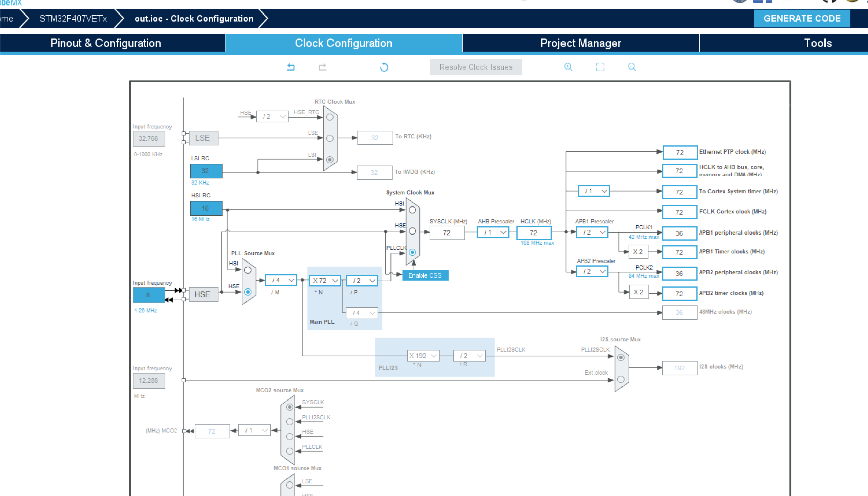The image size is (868, 496).
Task: Select PLLCLK in MCO2 source Mux
Action: coord(290,451)
